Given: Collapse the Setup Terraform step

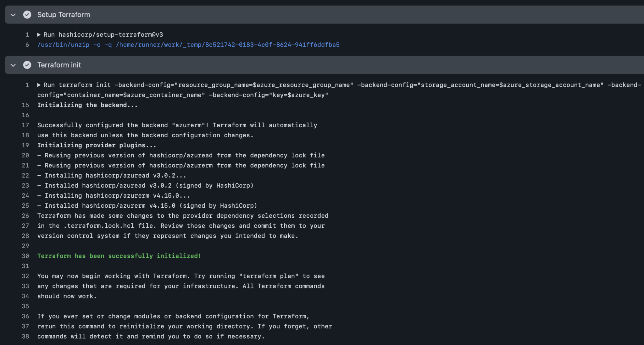Looking at the screenshot, I should 13,14.
